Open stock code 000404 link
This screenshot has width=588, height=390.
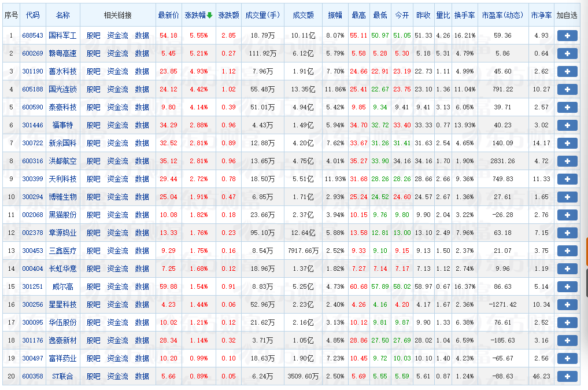(x=32, y=268)
